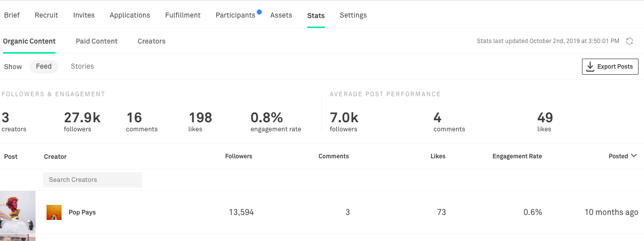Toggle the Stories filter pill

pyautogui.click(x=82, y=67)
